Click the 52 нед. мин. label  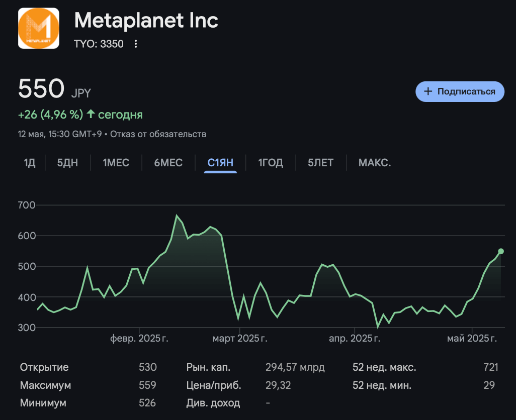(382, 385)
